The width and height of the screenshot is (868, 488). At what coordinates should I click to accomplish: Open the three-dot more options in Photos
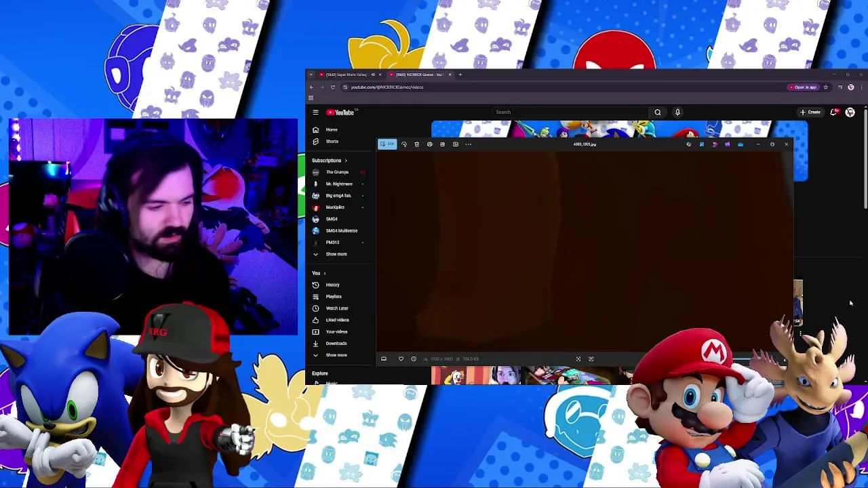469,144
